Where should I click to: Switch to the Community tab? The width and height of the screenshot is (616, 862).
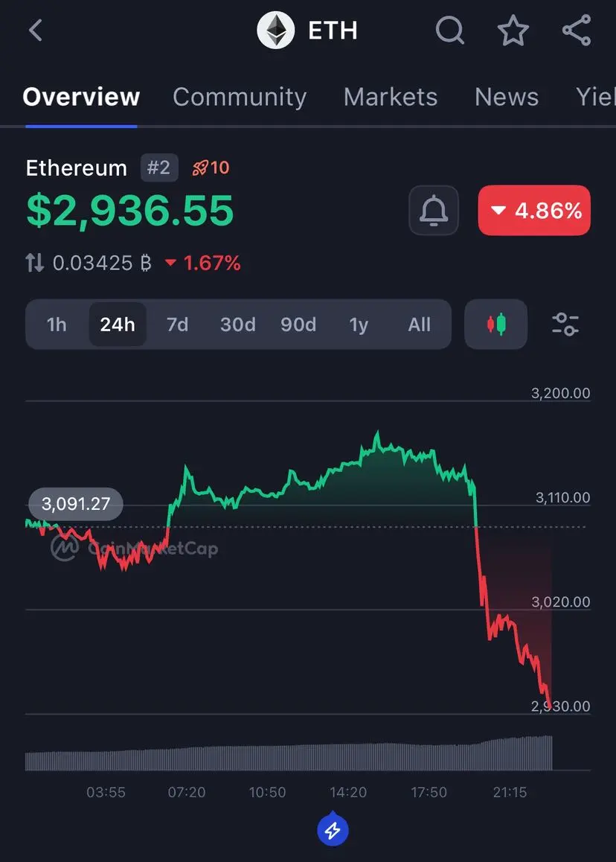[x=240, y=97]
